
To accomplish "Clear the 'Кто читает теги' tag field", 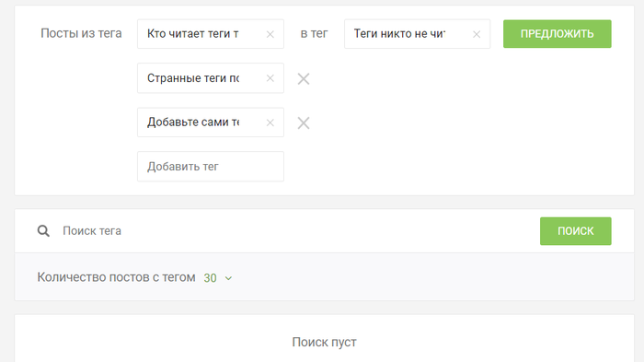I will pyautogui.click(x=270, y=34).
